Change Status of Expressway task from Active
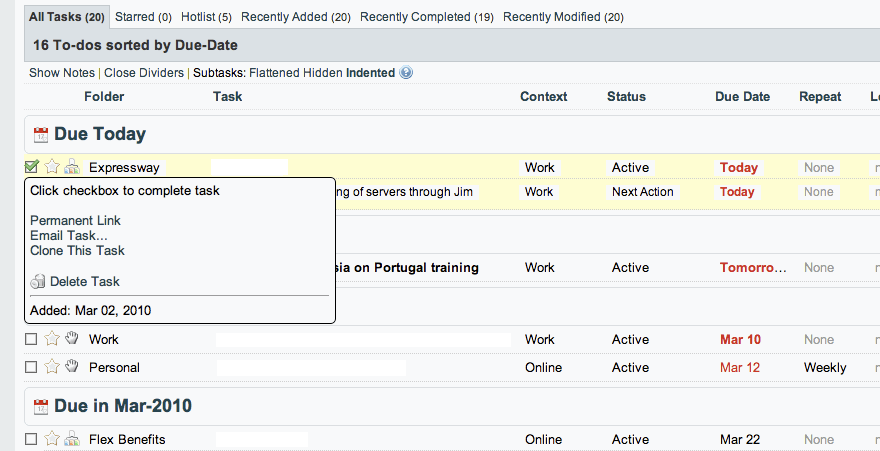 630,167
